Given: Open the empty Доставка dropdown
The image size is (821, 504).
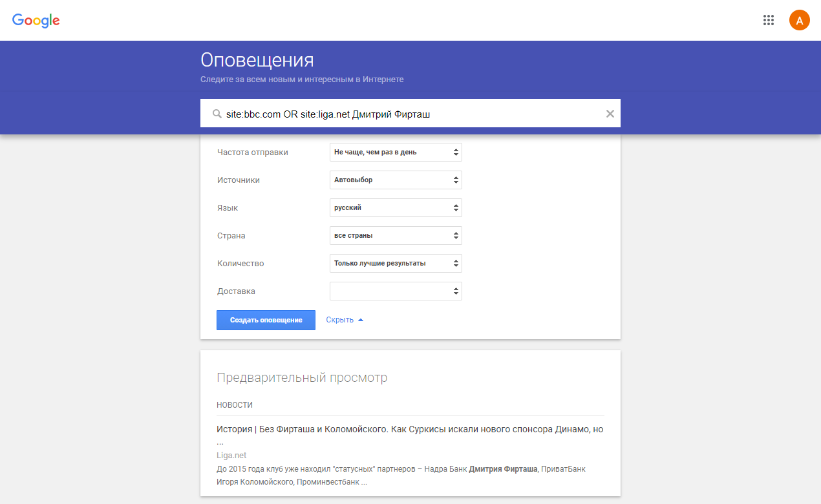Looking at the screenshot, I should 396,291.
